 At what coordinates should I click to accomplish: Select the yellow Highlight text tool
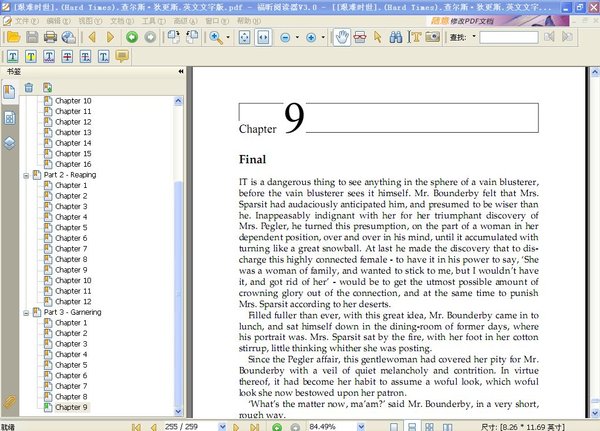coord(31,57)
